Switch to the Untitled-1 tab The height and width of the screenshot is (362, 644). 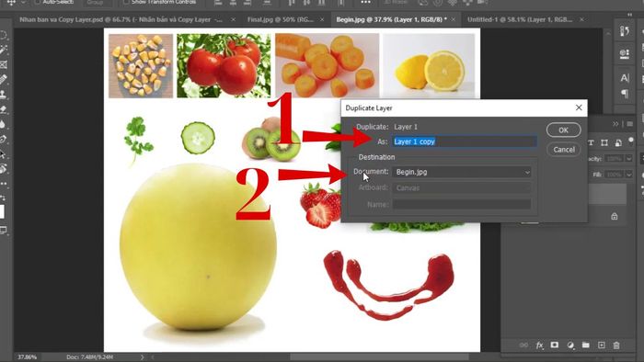pyautogui.click(x=520, y=19)
